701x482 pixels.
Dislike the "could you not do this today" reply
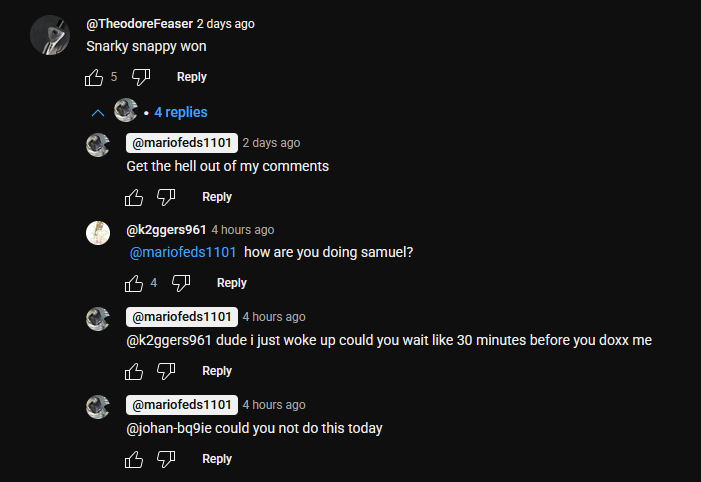(x=166, y=459)
